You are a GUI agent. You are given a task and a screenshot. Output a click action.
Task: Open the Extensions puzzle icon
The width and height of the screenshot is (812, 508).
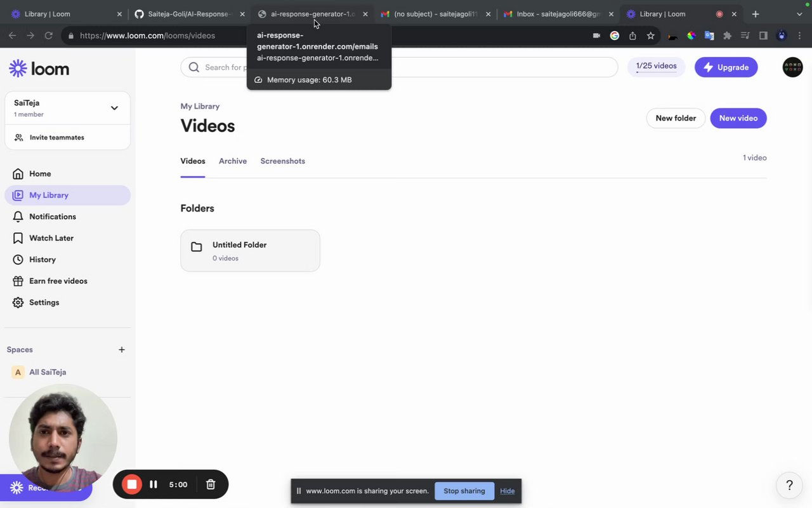coord(727,36)
